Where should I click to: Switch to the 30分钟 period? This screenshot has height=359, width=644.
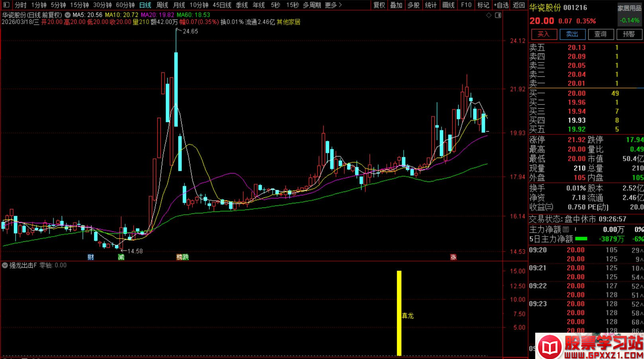(102, 5)
